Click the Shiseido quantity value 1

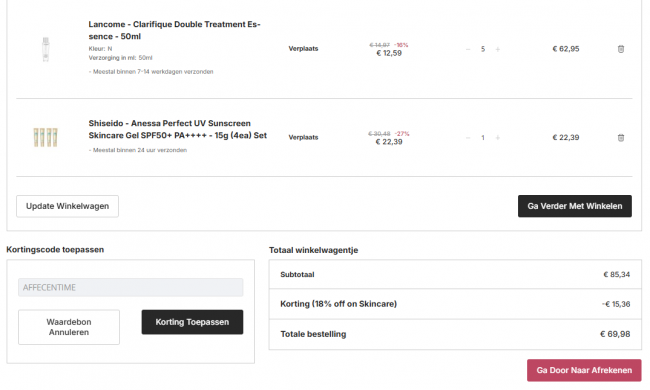pos(483,138)
